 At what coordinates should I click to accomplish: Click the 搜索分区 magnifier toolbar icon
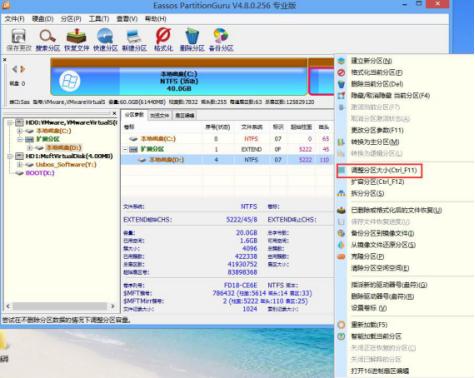[48, 39]
